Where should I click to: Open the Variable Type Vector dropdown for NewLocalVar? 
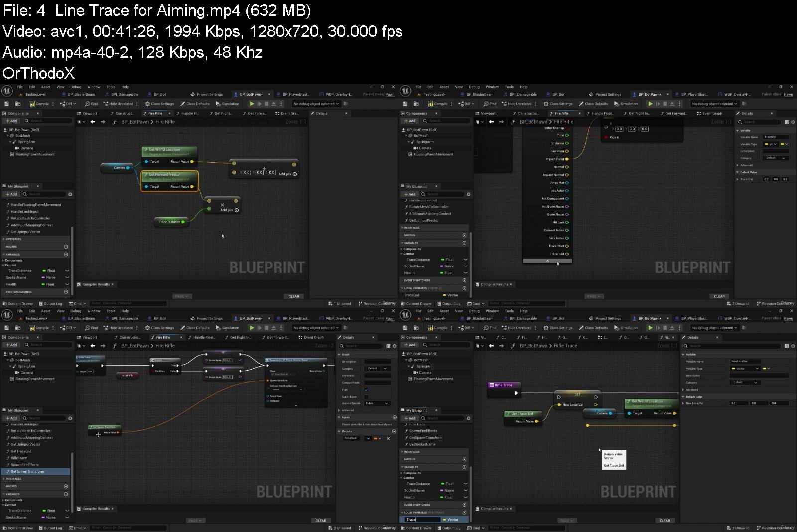point(745,369)
